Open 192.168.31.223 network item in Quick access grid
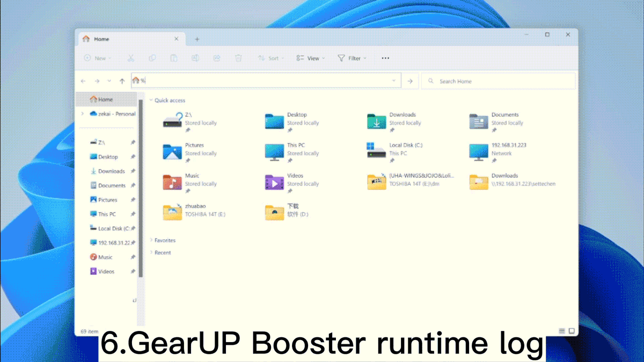Screen dimensions: 644x362 497,152
